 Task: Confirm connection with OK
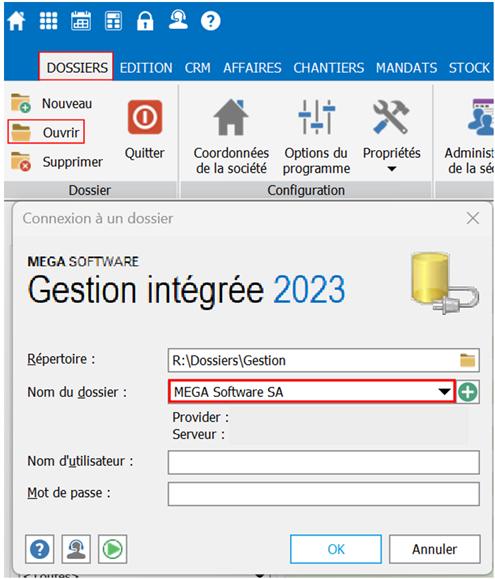click(336, 549)
